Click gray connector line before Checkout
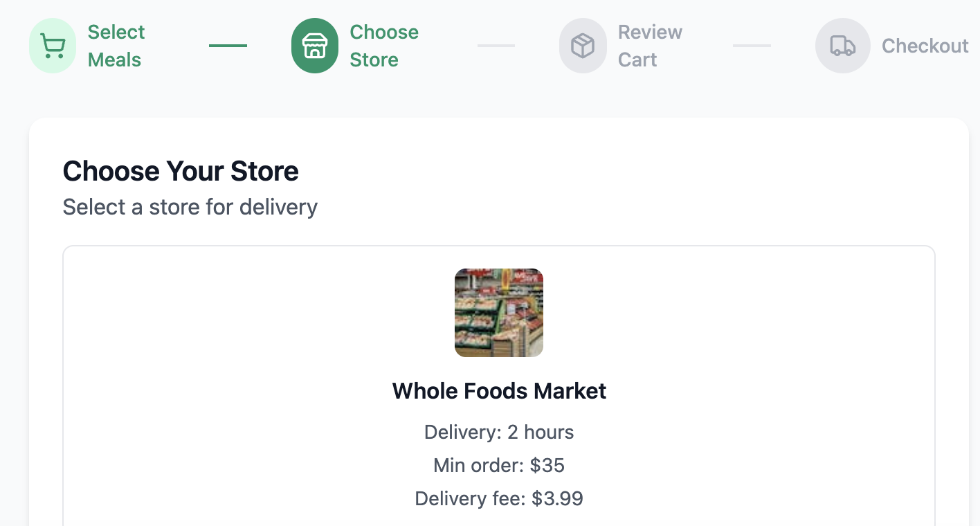 click(x=752, y=46)
